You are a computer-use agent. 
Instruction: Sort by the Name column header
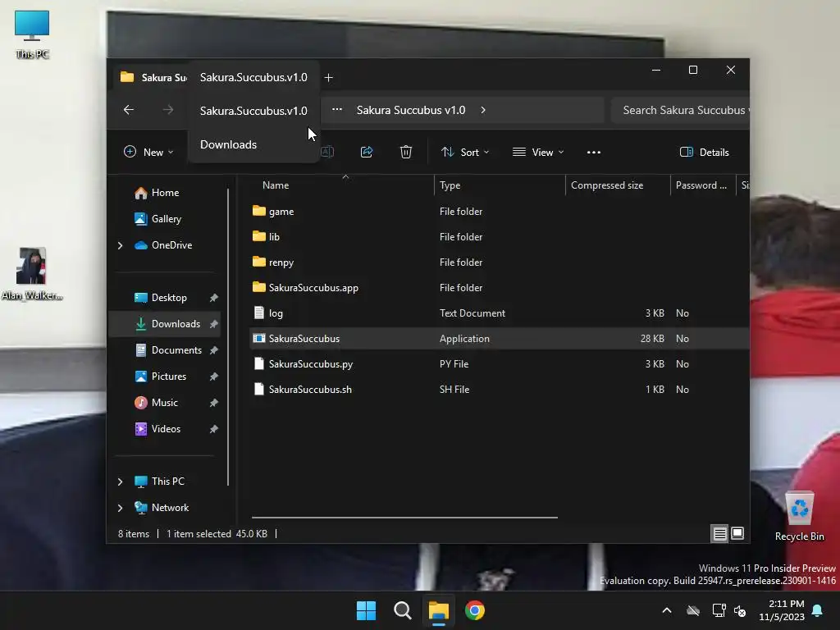[x=342, y=185]
